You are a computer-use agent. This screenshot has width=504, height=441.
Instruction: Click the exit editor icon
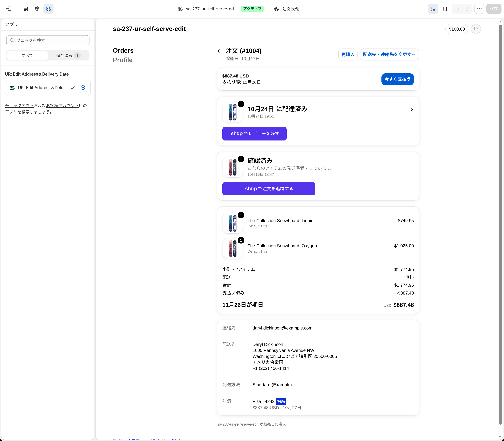tap(9, 9)
